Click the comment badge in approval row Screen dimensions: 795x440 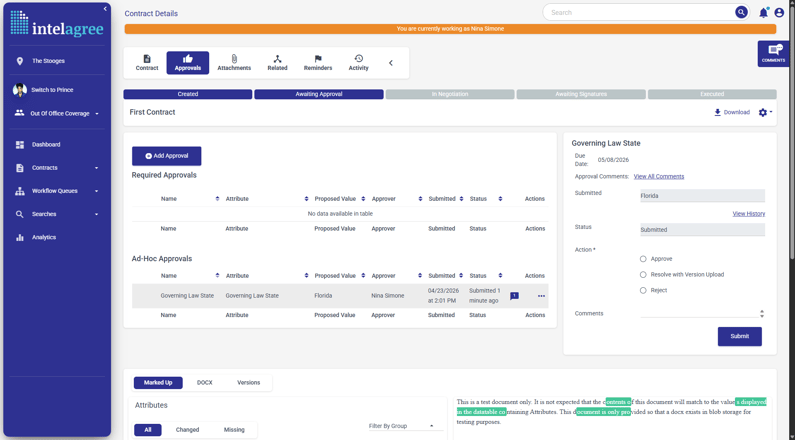pos(514,296)
